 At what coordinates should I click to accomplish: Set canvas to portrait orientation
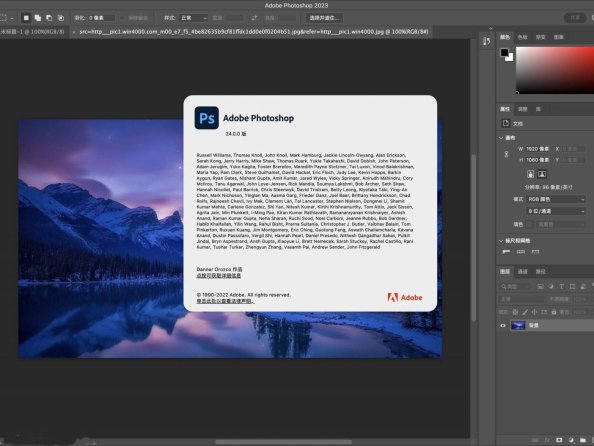tap(530, 174)
